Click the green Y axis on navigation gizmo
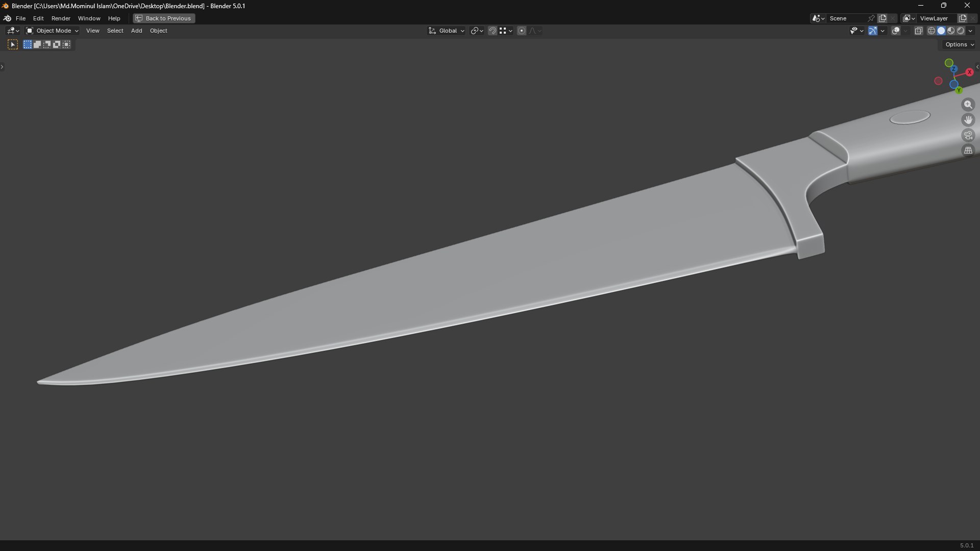The image size is (980, 551). [x=959, y=90]
